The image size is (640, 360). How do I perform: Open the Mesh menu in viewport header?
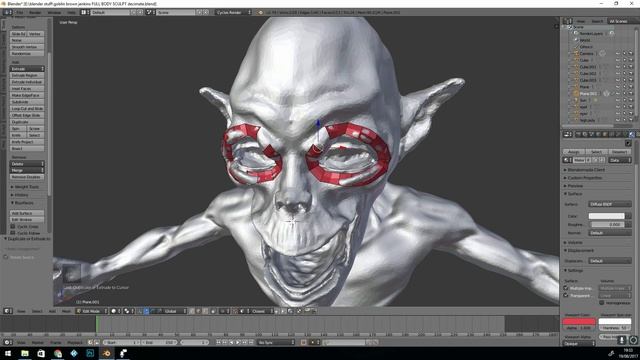click(66, 311)
